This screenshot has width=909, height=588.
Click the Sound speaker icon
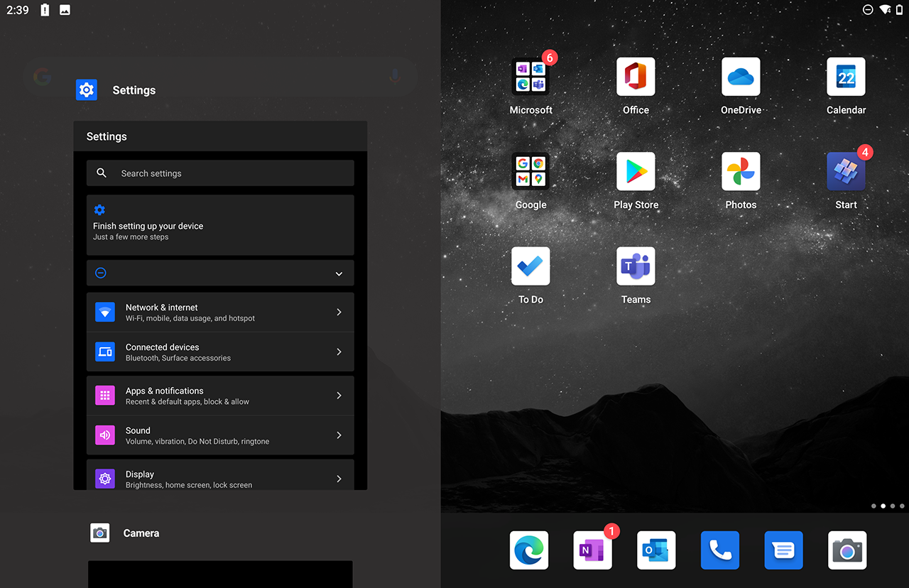105,435
